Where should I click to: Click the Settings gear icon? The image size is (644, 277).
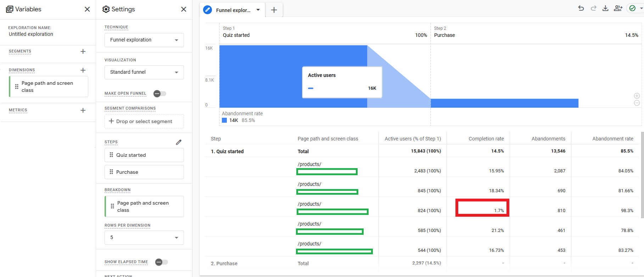106,9
